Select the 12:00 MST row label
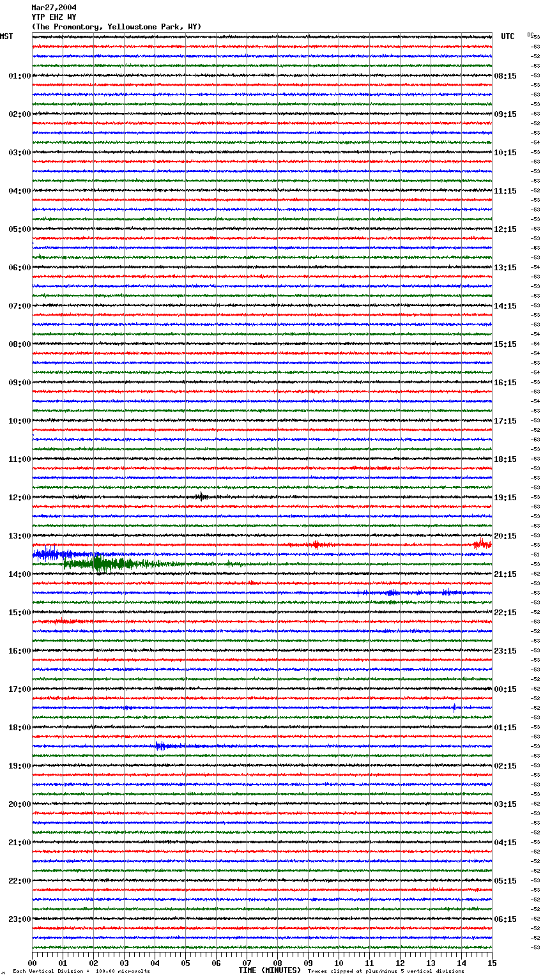 tap(19, 498)
